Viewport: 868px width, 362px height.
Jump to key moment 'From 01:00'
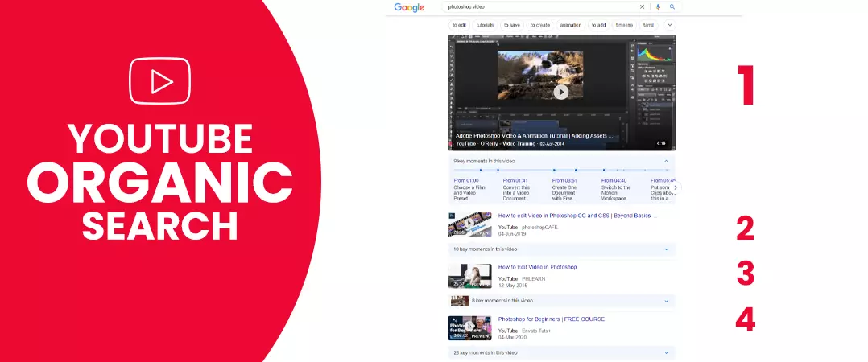tap(466, 181)
